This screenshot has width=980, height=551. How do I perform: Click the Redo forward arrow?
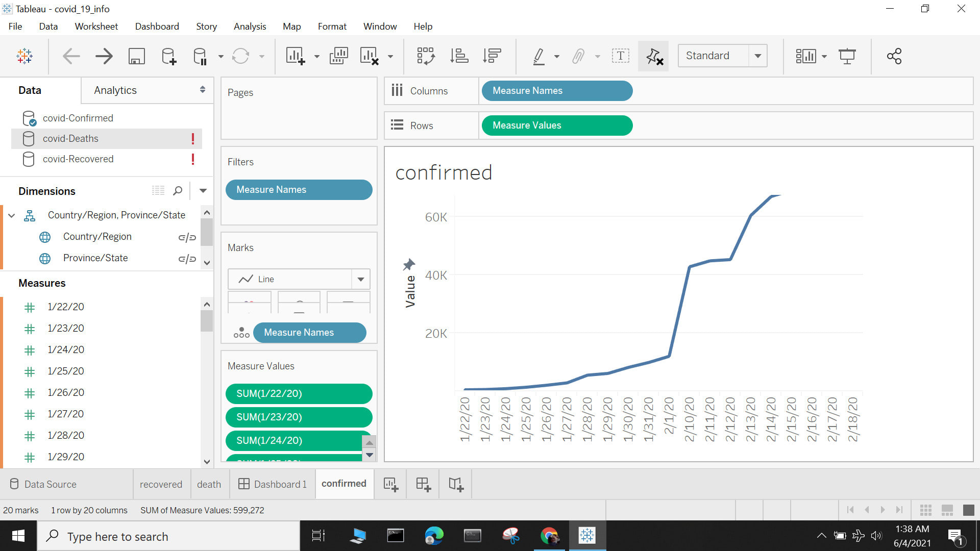point(104,56)
